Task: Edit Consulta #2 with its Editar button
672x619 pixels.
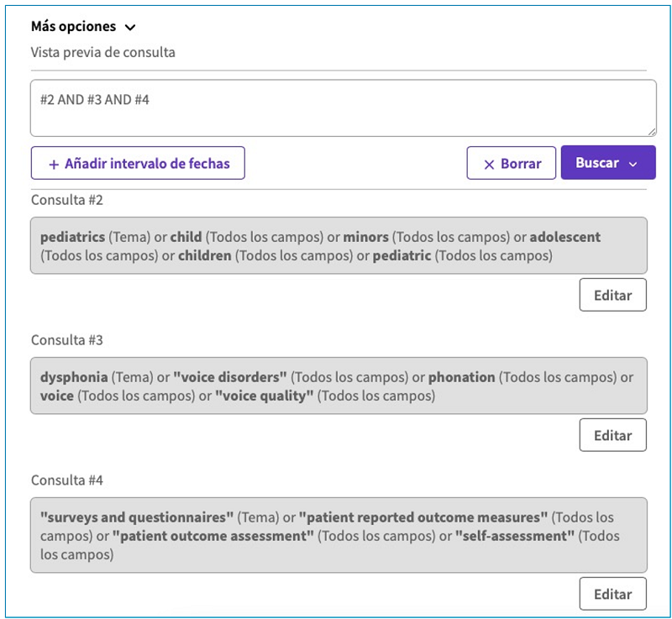Action: pyautogui.click(x=612, y=295)
